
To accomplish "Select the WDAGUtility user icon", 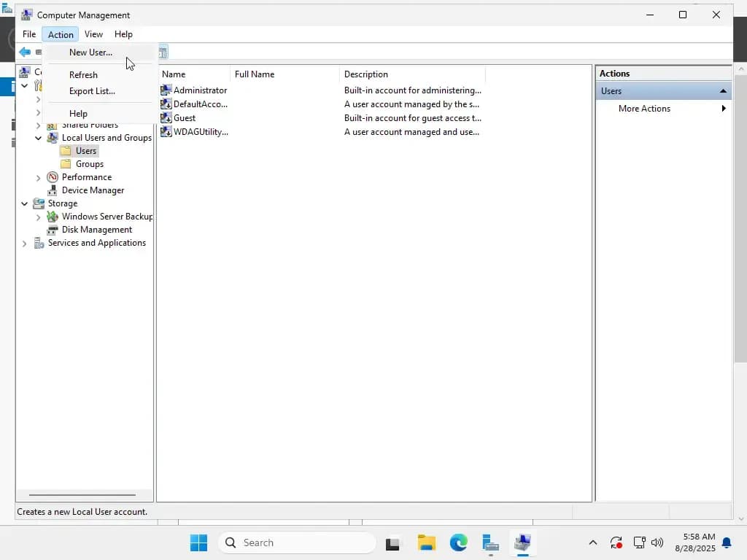I will (x=166, y=131).
